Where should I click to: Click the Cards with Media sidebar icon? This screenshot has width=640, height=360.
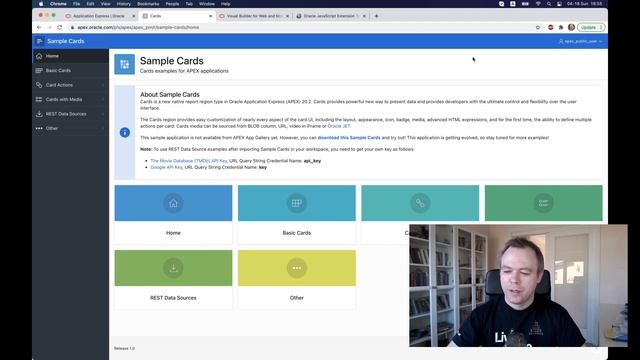39,100
